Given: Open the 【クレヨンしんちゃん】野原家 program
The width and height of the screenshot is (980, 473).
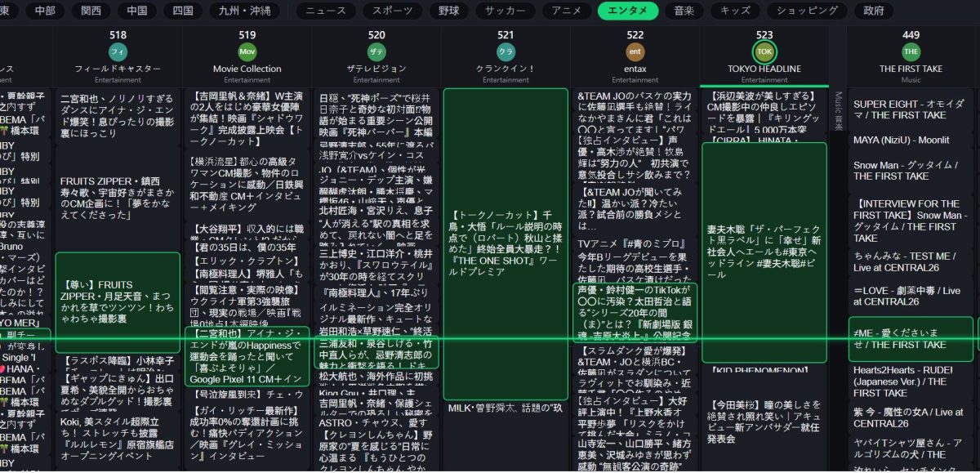Looking at the screenshot, I should [376, 451].
